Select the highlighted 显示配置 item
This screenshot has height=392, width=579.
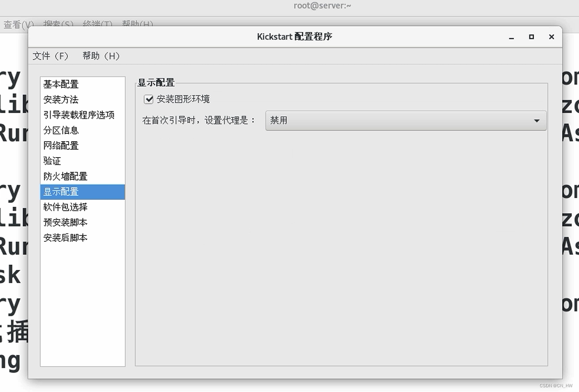[83, 192]
